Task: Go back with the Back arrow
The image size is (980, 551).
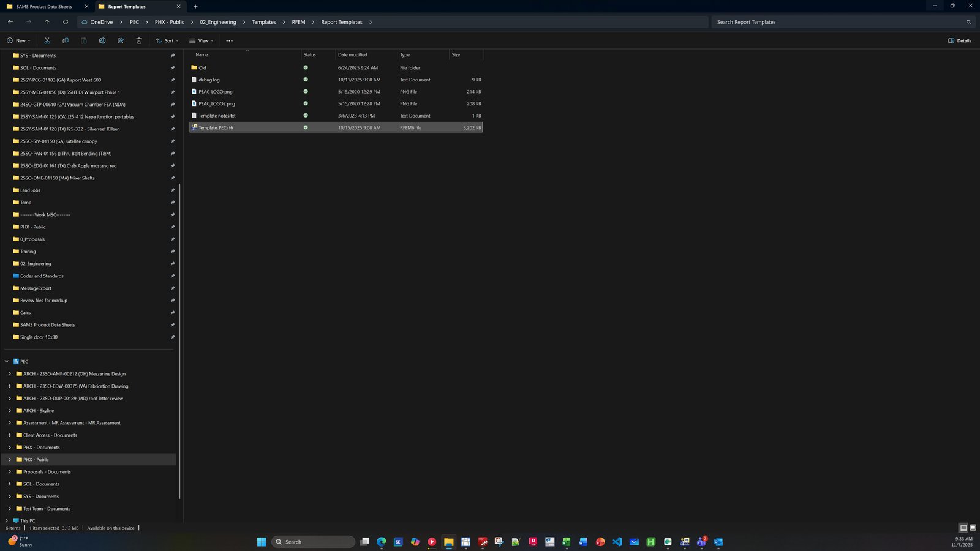Action: click(x=10, y=22)
